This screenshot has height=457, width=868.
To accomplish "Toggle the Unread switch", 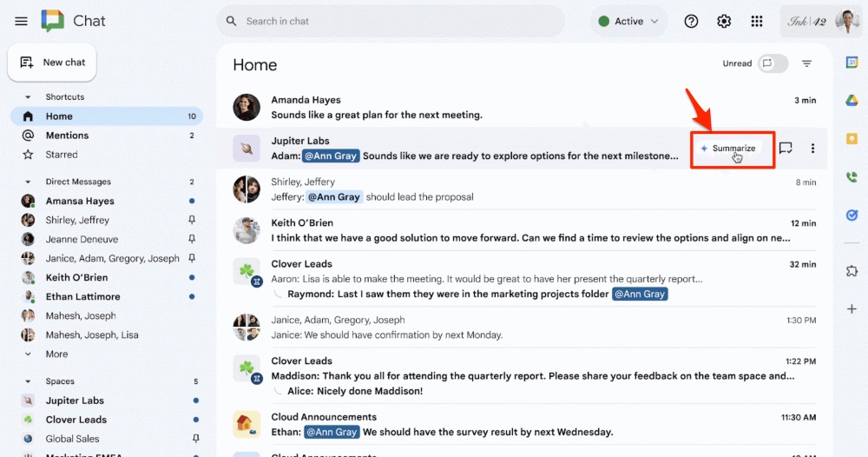I will (773, 63).
